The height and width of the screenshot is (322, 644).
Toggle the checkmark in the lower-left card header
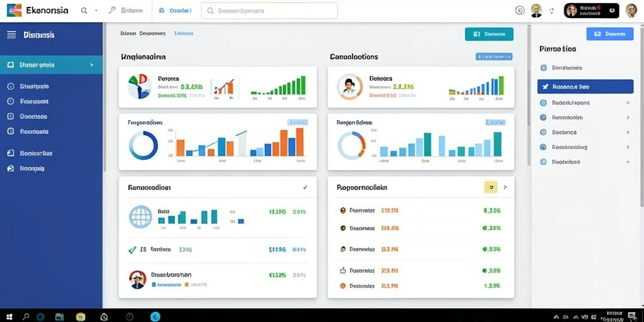[x=305, y=187]
